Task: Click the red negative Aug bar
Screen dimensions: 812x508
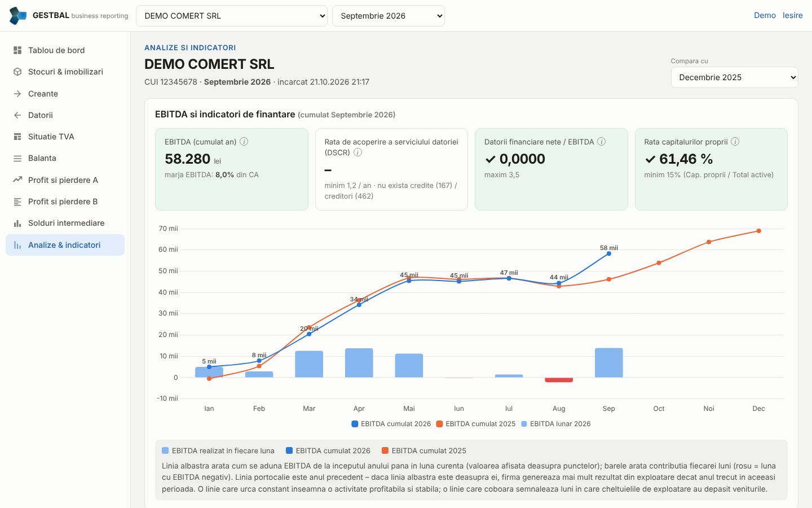Action: 559,380
